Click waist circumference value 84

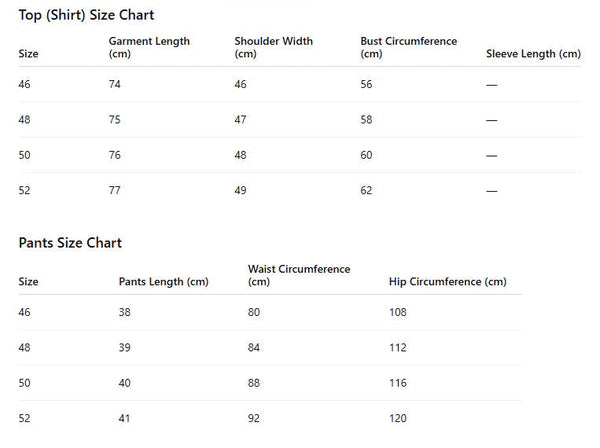click(254, 348)
